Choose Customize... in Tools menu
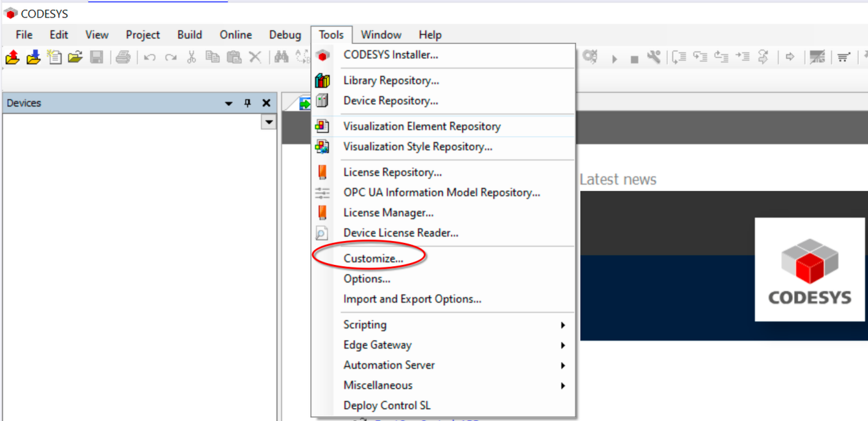This screenshot has width=868, height=421. [444, 259]
